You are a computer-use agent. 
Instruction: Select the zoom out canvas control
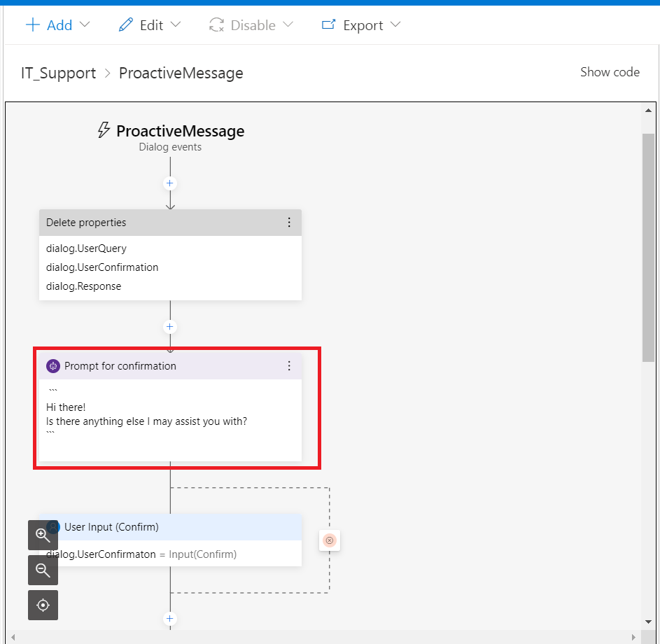pyautogui.click(x=43, y=570)
